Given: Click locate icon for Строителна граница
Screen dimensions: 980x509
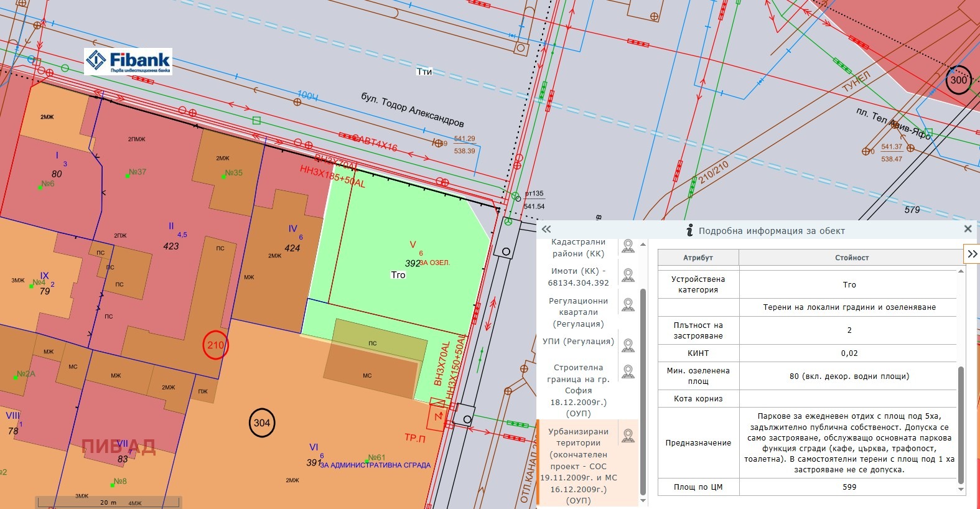Looking at the screenshot, I should (x=628, y=372).
